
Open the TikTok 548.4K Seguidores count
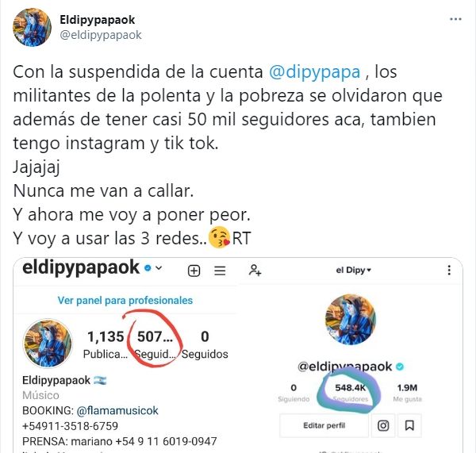pyautogui.click(x=351, y=393)
